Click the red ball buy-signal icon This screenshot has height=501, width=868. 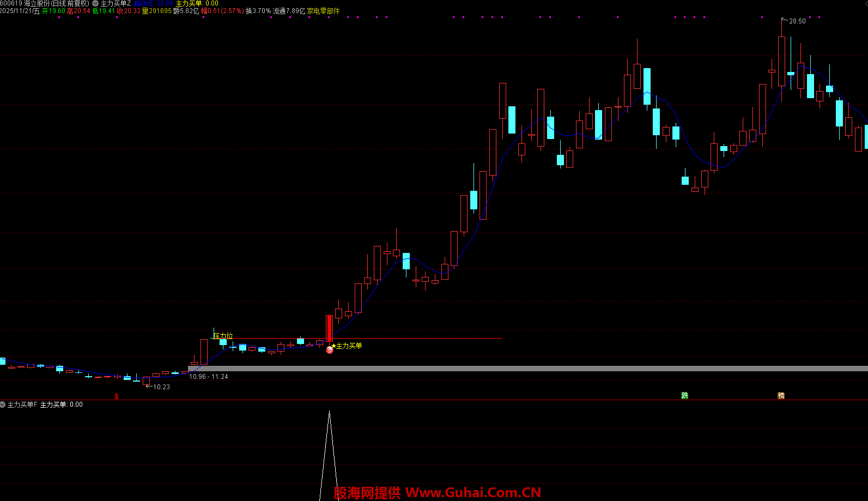pyautogui.click(x=329, y=350)
